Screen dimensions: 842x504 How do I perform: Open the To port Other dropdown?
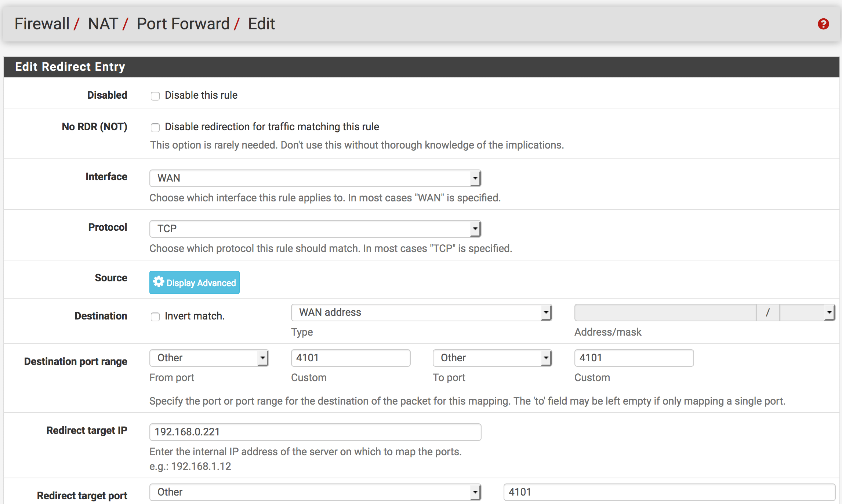point(492,358)
